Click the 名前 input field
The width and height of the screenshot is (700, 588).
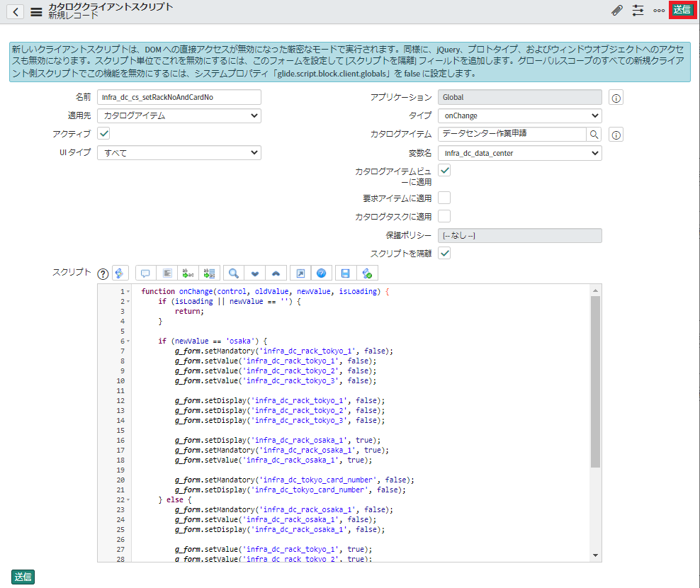(179, 97)
